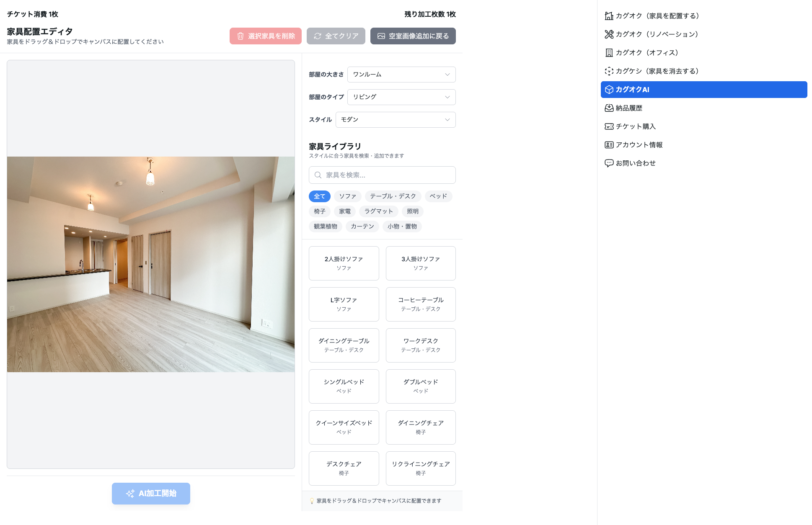Click the お問い合わせ chat bubble icon
The image size is (812, 525).
point(609,163)
